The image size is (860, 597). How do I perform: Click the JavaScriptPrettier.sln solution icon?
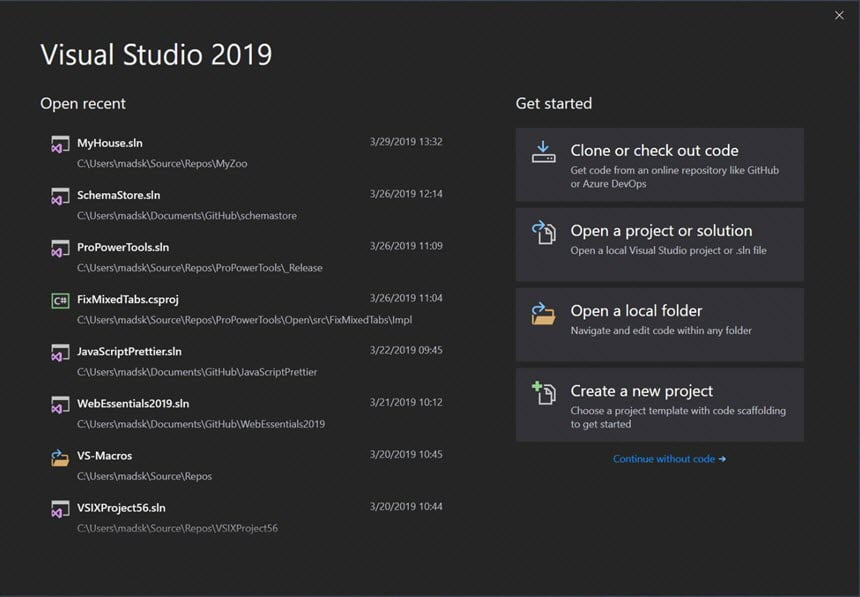pos(60,353)
